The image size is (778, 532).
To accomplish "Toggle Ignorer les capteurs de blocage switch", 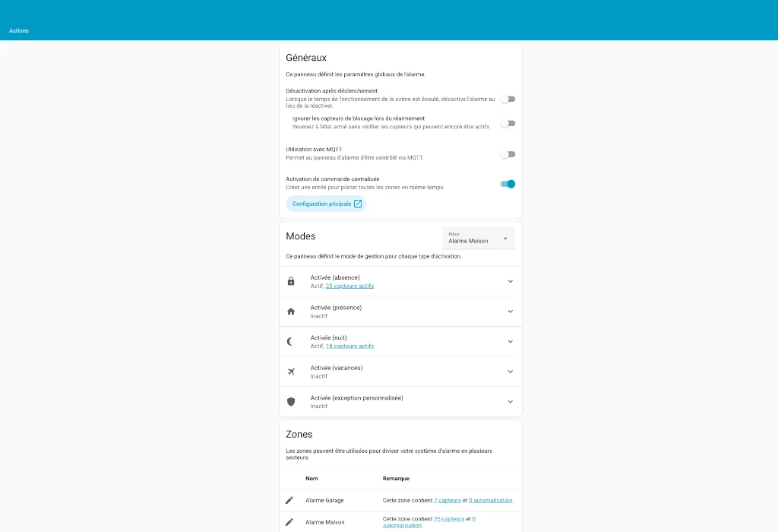I will (x=508, y=123).
